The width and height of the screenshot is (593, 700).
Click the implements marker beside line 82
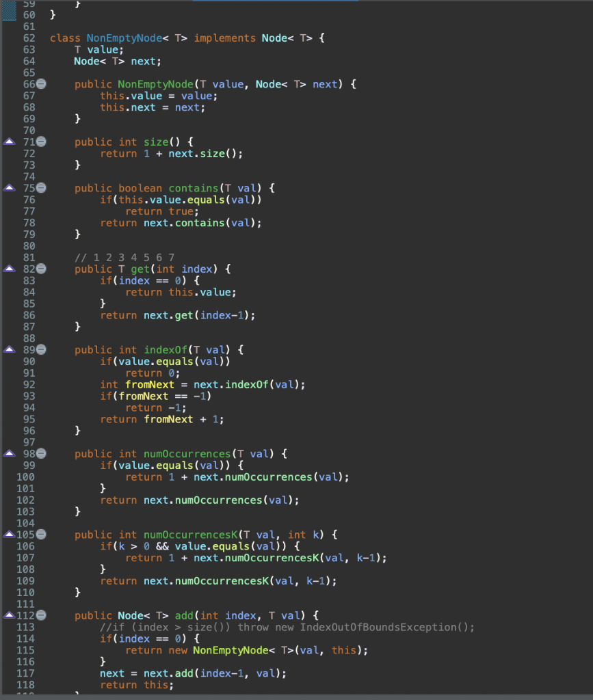10,269
